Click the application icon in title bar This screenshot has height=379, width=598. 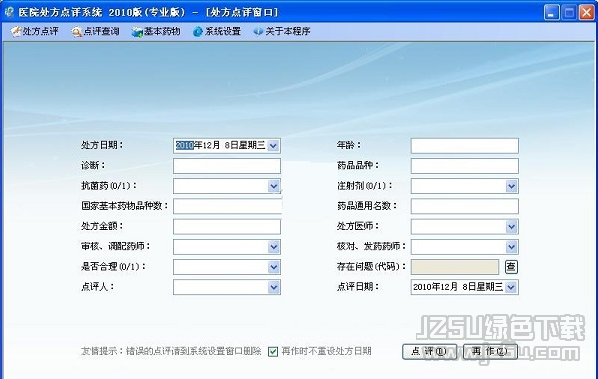[x=9, y=12]
